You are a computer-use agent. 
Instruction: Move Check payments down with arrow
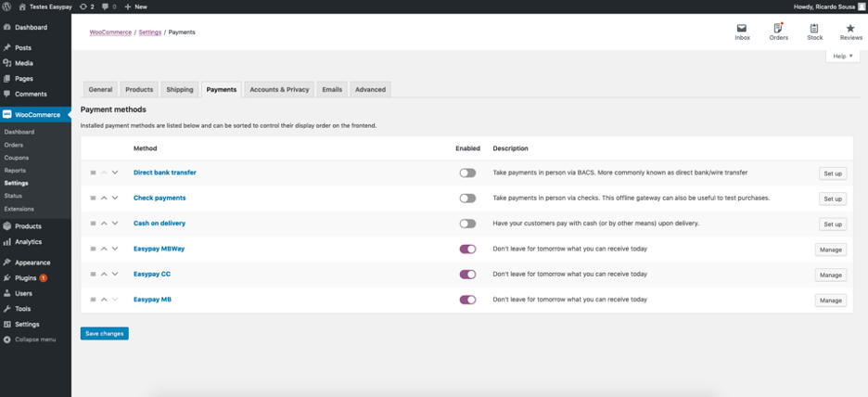(x=115, y=198)
